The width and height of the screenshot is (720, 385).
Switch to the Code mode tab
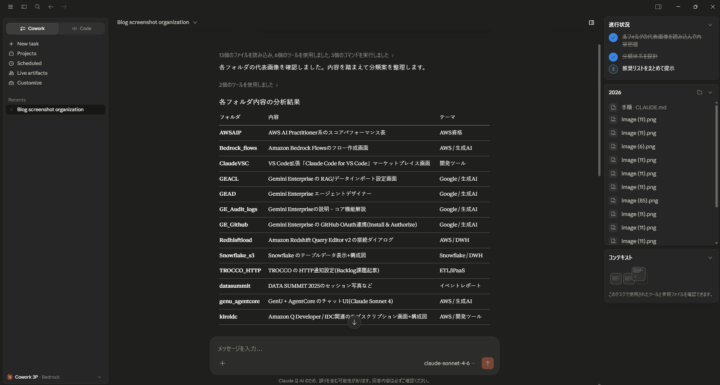coord(82,28)
